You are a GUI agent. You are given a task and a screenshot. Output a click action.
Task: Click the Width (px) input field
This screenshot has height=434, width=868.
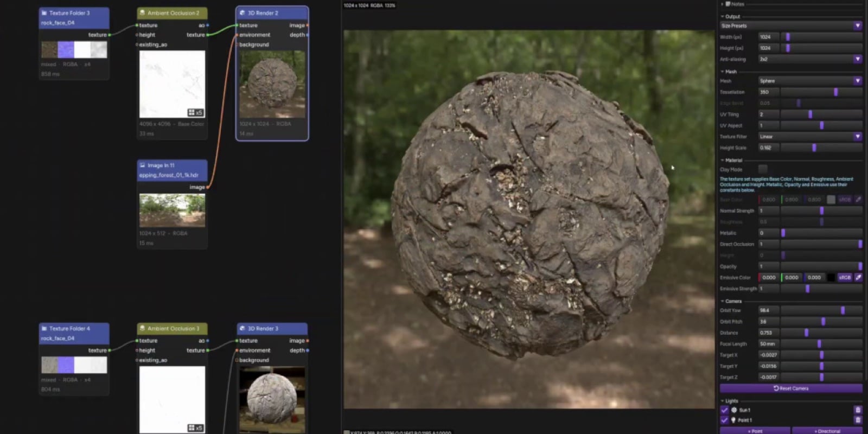[x=769, y=37]
